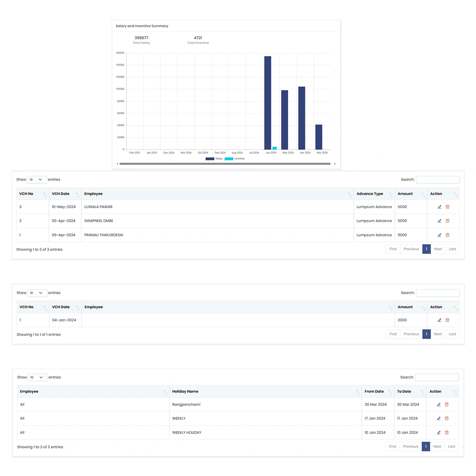The width and height of the screenshot is (476, 476).
Task: Go to Last page in advance table
Action: 452,249
